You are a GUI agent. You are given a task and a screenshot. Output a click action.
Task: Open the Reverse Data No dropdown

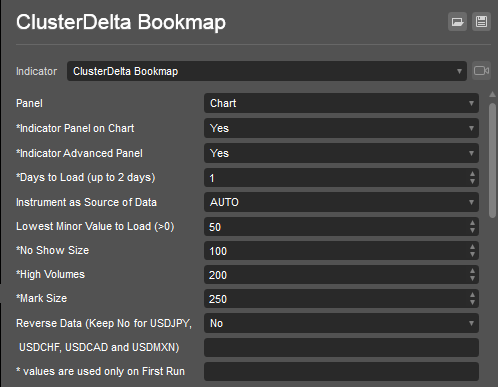(341, 323)
